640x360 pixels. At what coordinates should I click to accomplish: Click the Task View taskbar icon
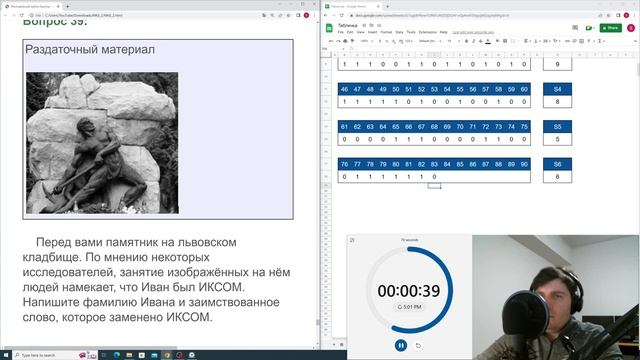pos(104,355)
